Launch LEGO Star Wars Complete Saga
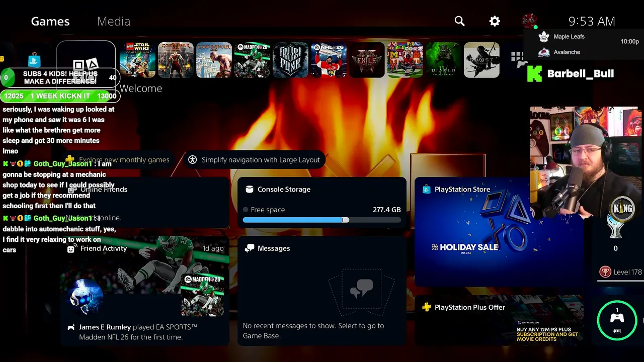Screen dimensions: 644x362 point(137,60)
